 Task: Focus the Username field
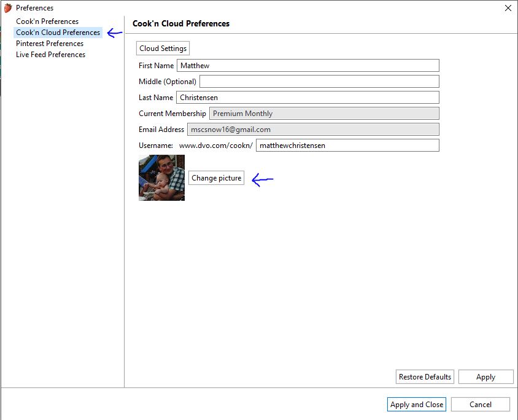point(347,146)
